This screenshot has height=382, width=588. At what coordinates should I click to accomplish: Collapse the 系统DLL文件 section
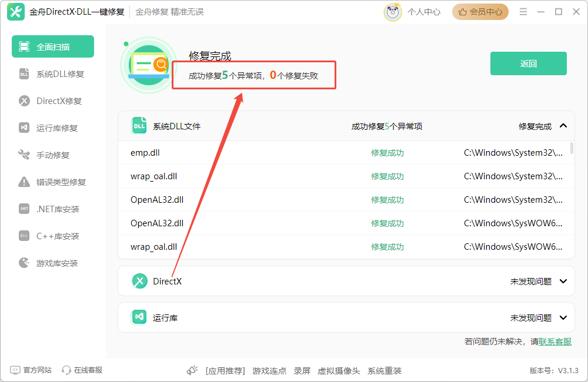point(563,126)
